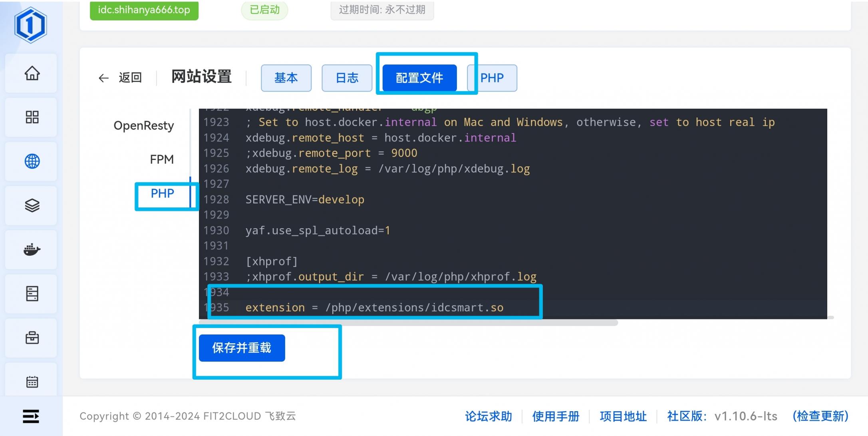Click the 1Panel logo icon
The width and height of the screenshot is (868, 436).
click(31, 25)
